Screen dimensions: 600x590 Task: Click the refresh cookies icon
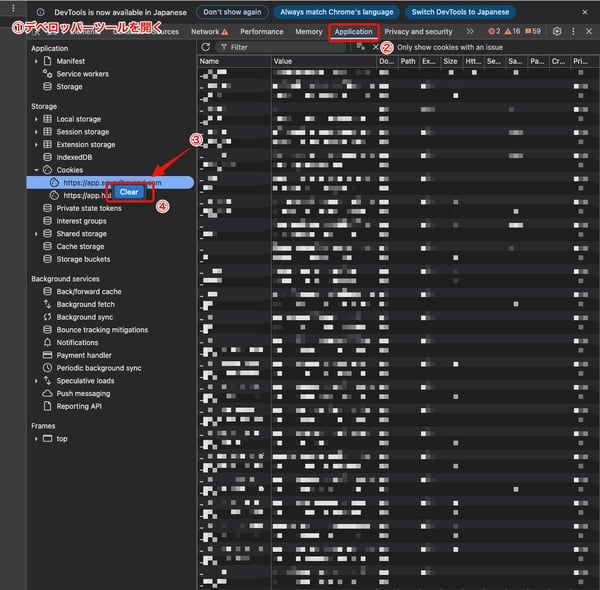(205, 47)
